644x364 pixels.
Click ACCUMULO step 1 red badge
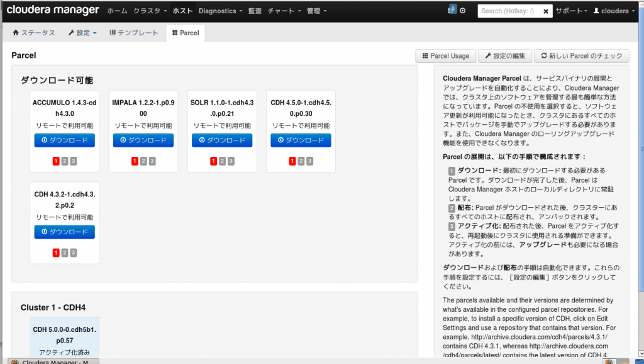click(56, 161)
